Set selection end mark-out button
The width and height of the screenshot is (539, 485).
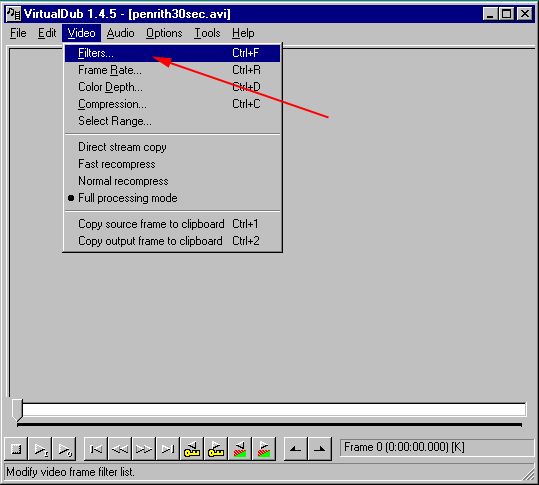coord(320,449)
